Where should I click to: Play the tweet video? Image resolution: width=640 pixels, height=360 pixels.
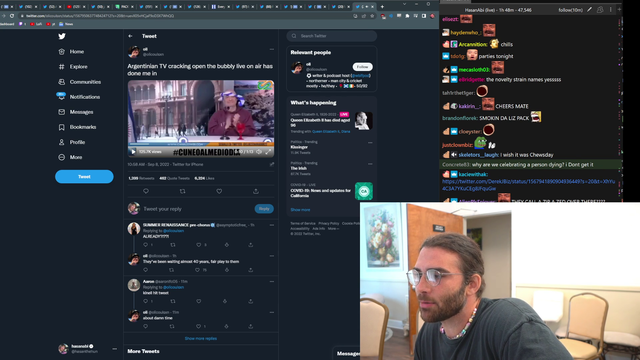133,152
